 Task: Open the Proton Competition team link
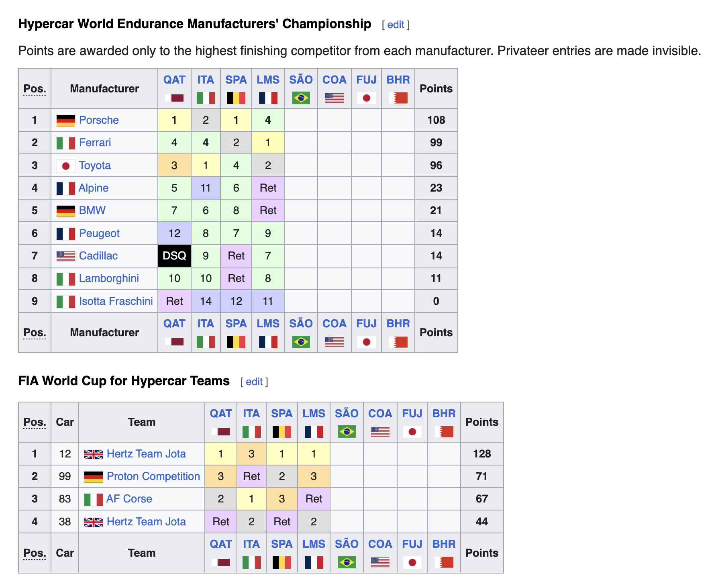coord(153,476)
